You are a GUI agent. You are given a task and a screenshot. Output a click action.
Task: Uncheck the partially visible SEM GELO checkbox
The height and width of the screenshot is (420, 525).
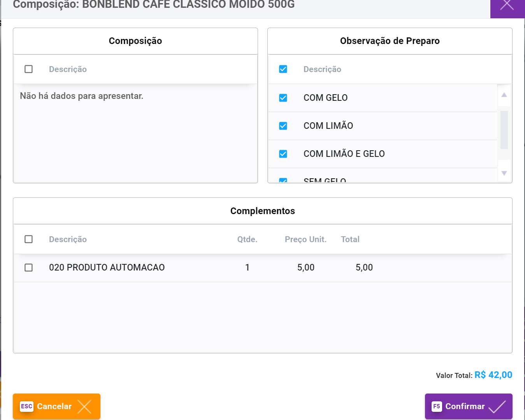click(283, 181)
